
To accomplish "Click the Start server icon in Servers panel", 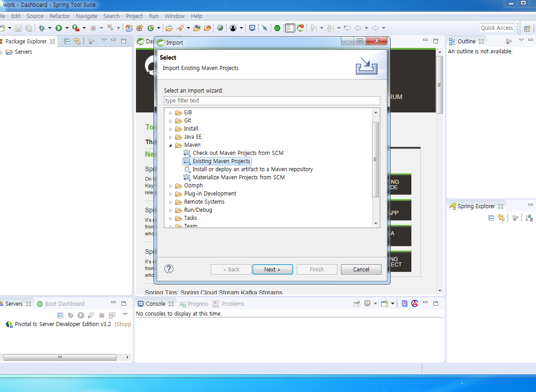I will click(81, 315).
